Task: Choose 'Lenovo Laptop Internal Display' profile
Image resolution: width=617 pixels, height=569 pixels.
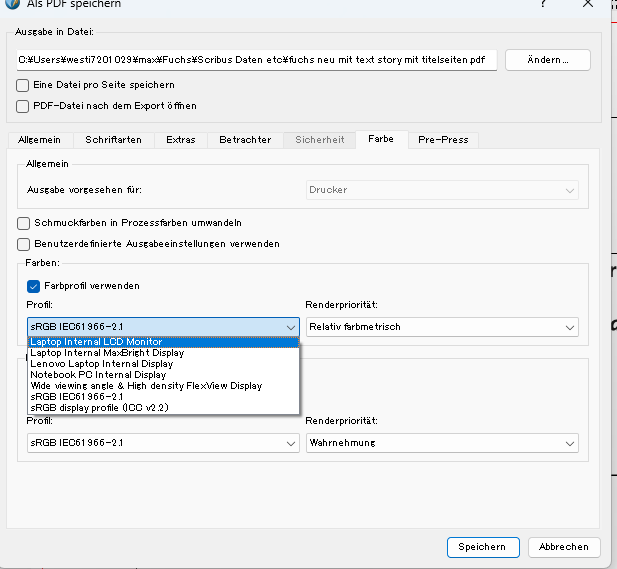Action: pos(101,364)
